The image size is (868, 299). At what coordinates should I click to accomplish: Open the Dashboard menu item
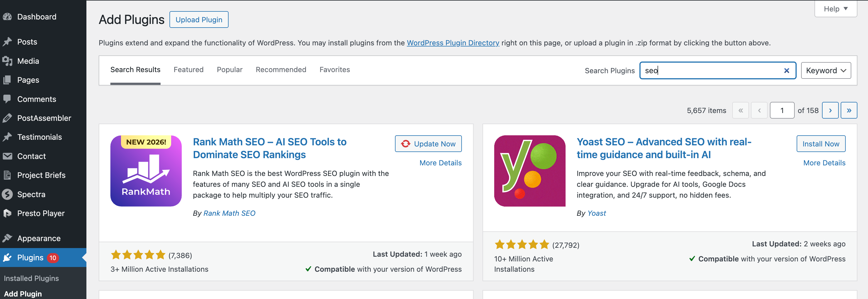(43, 16)
